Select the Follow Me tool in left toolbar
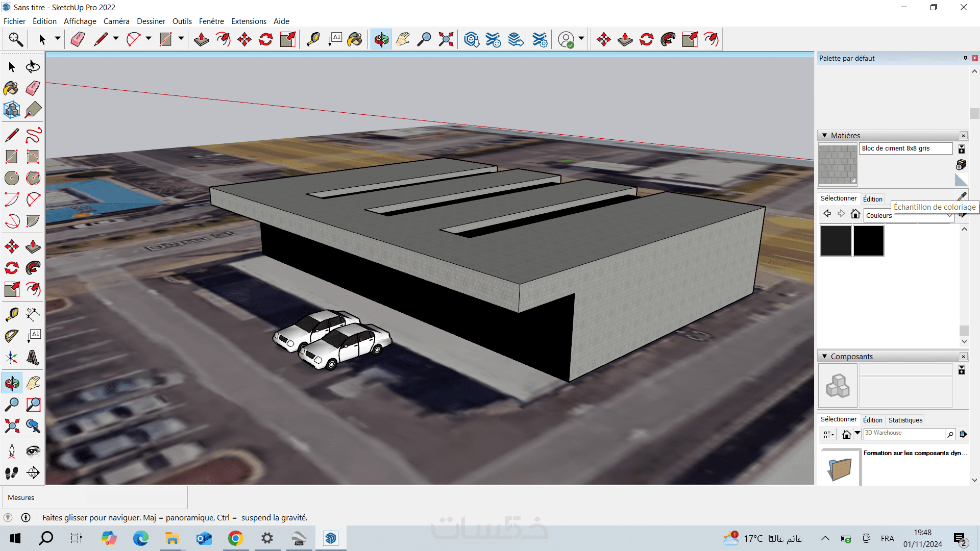The width and height of the screenshot is (980, 551). pyautogui.click(x=33, y=268)
